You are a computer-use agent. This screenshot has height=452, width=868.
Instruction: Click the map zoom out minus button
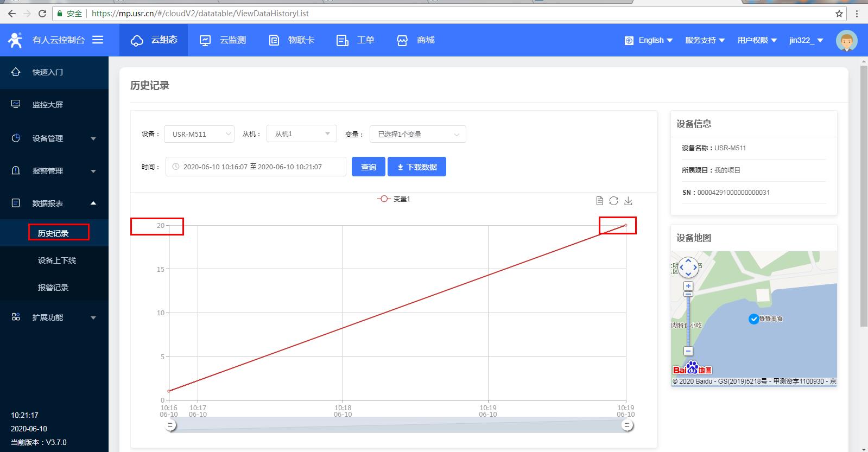click(x=688, y=351)
